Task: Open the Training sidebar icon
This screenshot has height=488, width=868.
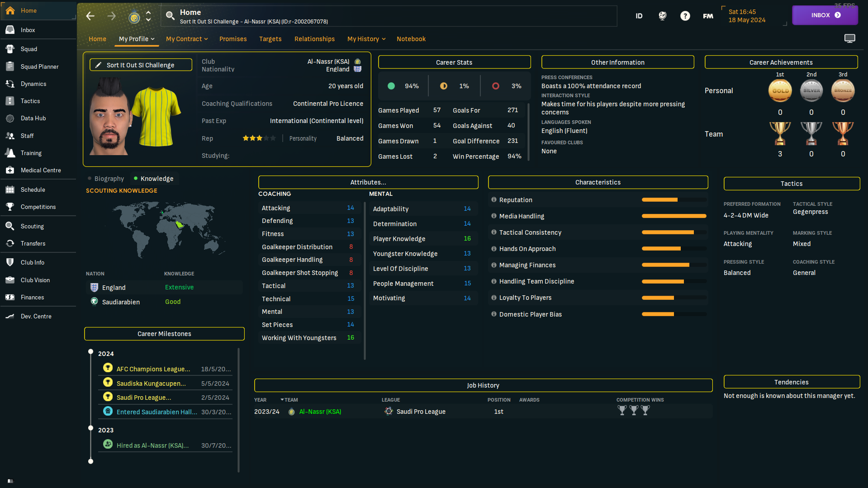Action: tap(10, 153)
